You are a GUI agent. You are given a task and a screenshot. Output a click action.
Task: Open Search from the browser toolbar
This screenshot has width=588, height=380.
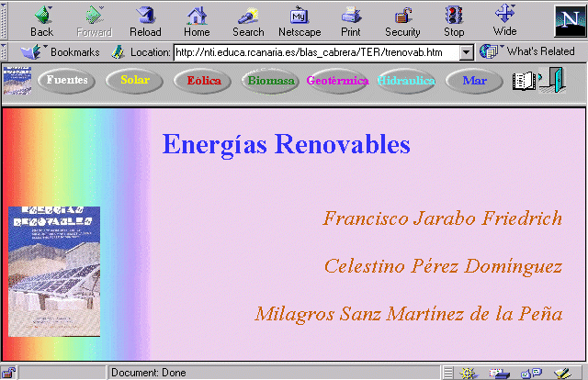[248, 20]
